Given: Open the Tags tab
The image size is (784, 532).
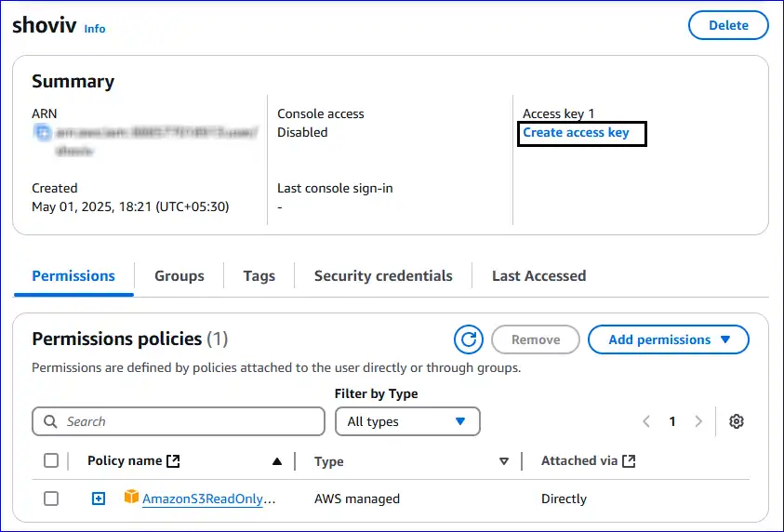Looking at the screenshot, I should coord(259,276).
